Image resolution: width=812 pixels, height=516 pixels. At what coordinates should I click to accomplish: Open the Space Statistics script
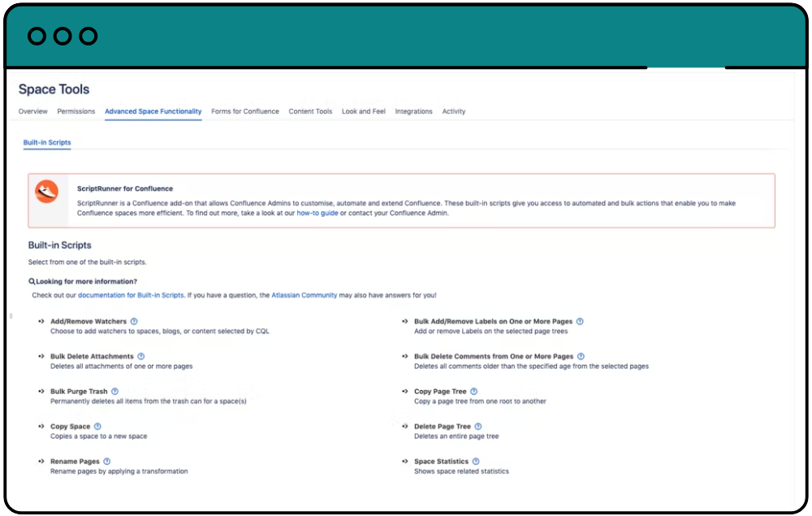tap(441, 462)
